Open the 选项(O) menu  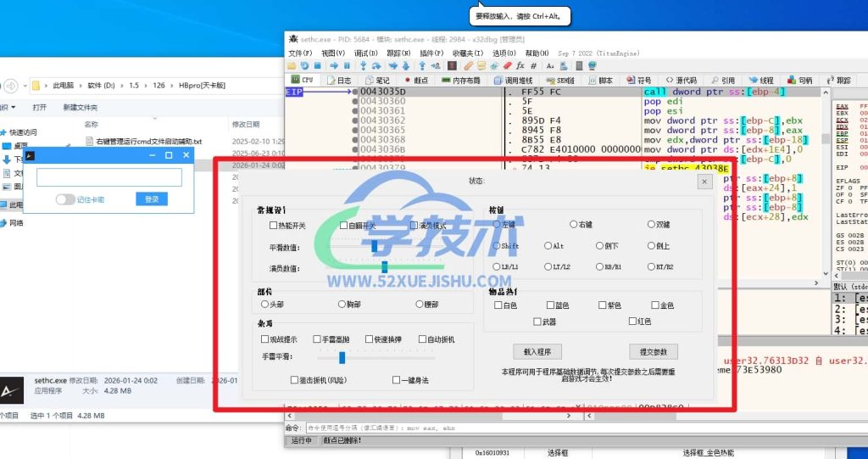[x=504, y=53]
